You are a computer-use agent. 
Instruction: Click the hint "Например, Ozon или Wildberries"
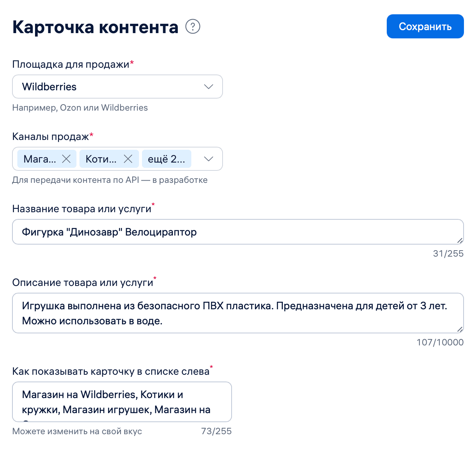(x=80, y=108)
